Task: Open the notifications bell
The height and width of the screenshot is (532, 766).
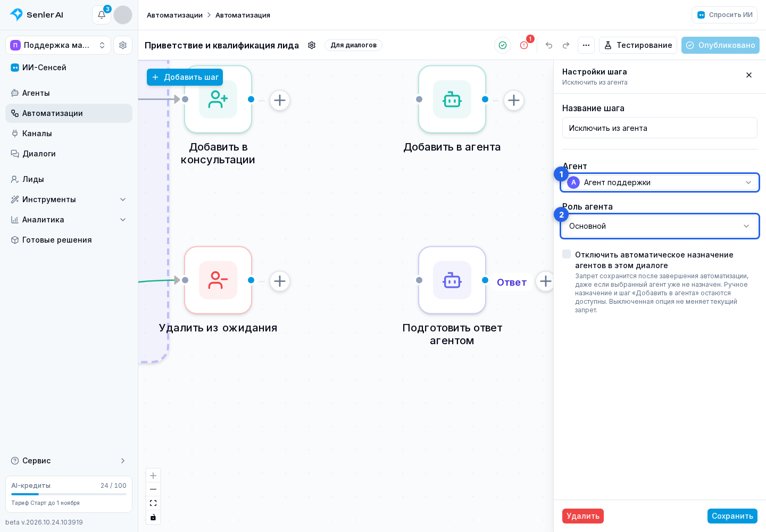Action: (x=102, y=15)
